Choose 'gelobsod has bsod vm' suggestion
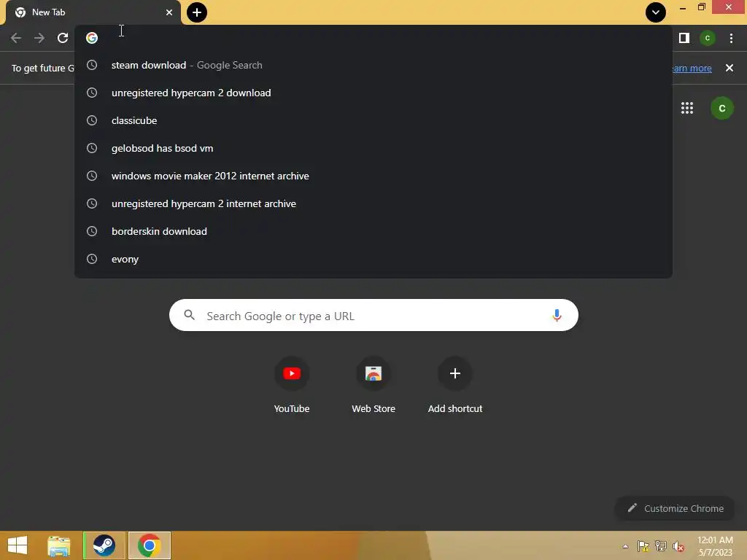This screenshot has height=560, width=747. pos(373,148)
